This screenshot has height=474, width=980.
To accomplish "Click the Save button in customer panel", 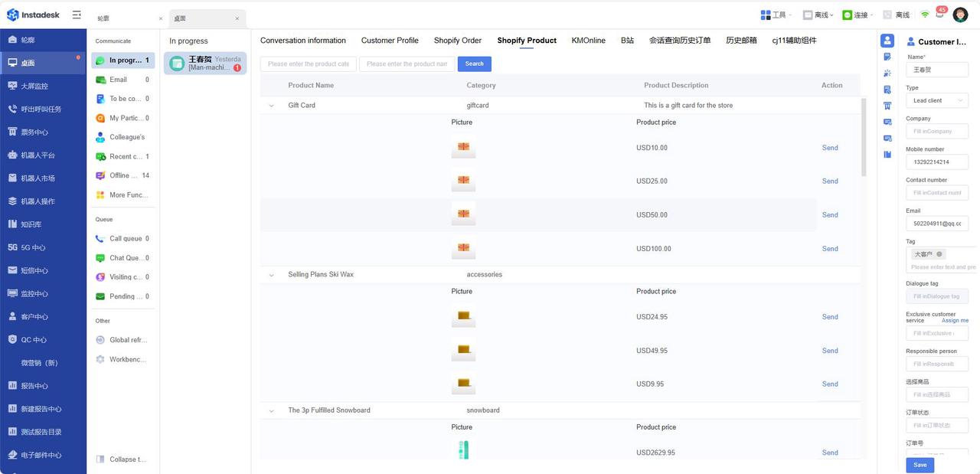I will click(920, 465).
